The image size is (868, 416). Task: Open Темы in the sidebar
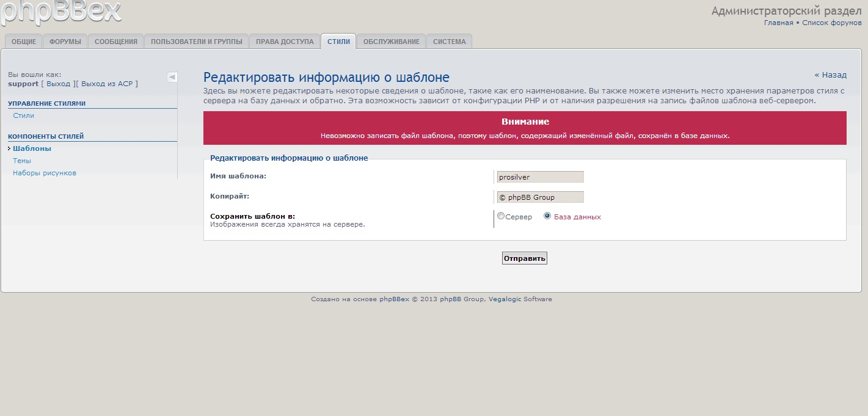coord(22,161)
